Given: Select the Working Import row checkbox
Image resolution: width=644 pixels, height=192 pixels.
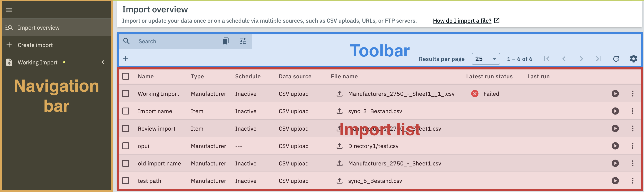Looking at the screenshot, I should [x=126, y=94].
